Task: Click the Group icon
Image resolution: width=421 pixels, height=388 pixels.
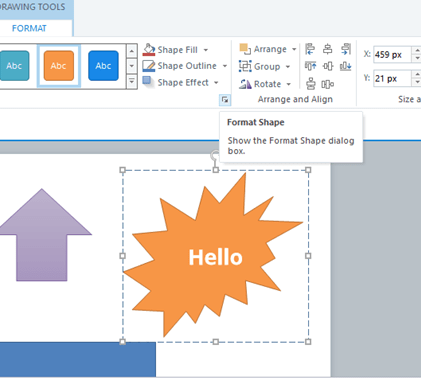Action: (x=245, y=66)
